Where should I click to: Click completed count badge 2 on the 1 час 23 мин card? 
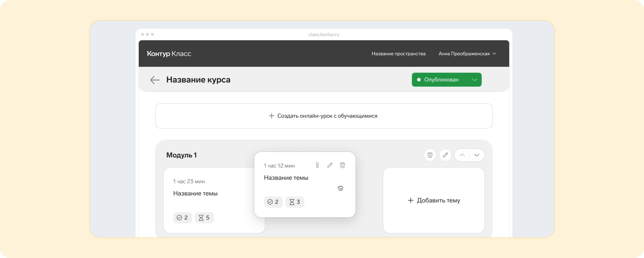[183, 218]
